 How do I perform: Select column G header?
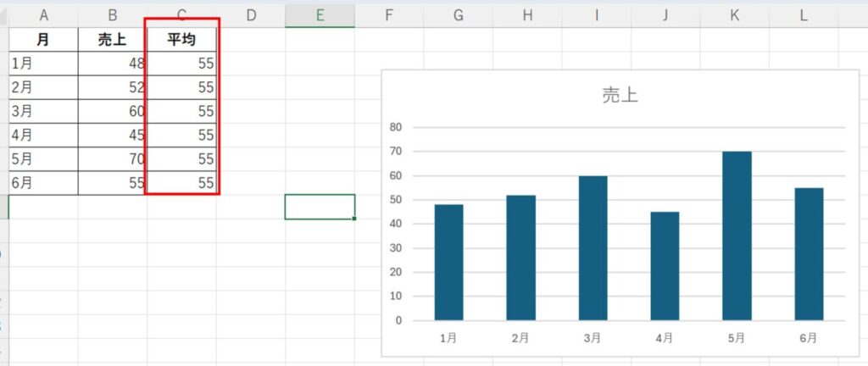(459, 16)
